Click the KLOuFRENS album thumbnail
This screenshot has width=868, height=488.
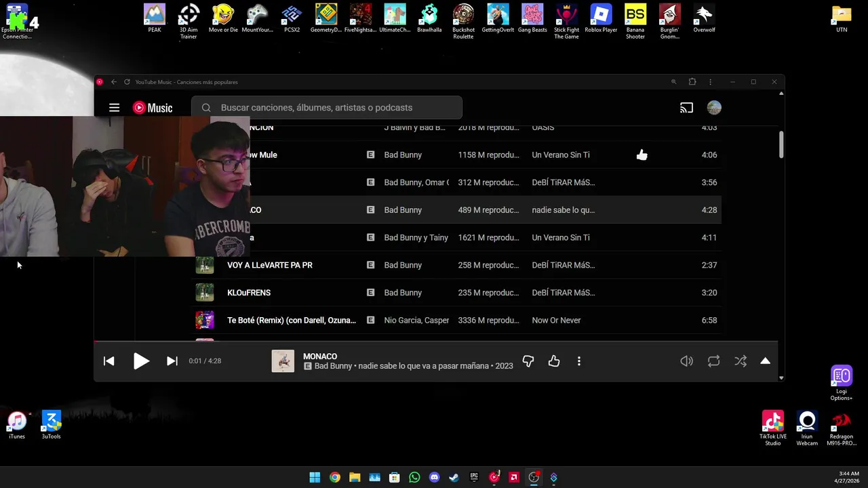pos(205,293)
